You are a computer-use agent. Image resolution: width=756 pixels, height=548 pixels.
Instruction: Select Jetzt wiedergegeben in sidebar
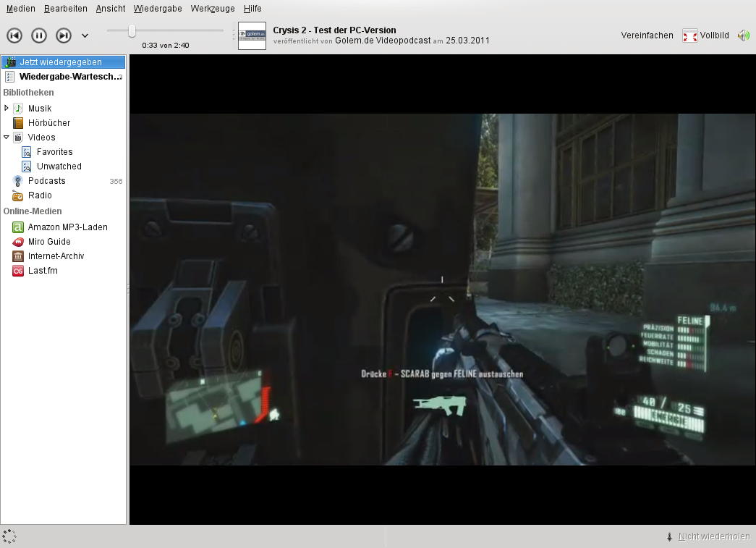(x=63, y=62)
